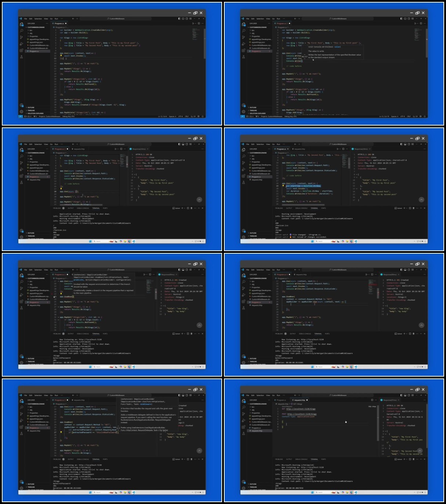The width and height of the screenshot is (446, 504).
Task: Click Explorer icon in the Console.Write tooltip screenshot
Action: [x=244, y=25]
